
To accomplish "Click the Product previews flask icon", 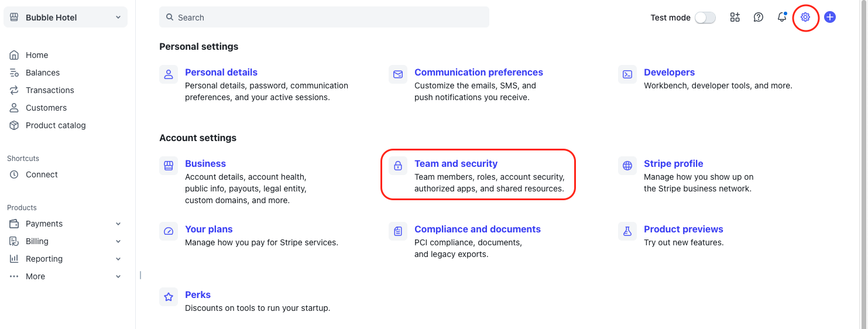I will pyautogui.click(x=627, y=231).
